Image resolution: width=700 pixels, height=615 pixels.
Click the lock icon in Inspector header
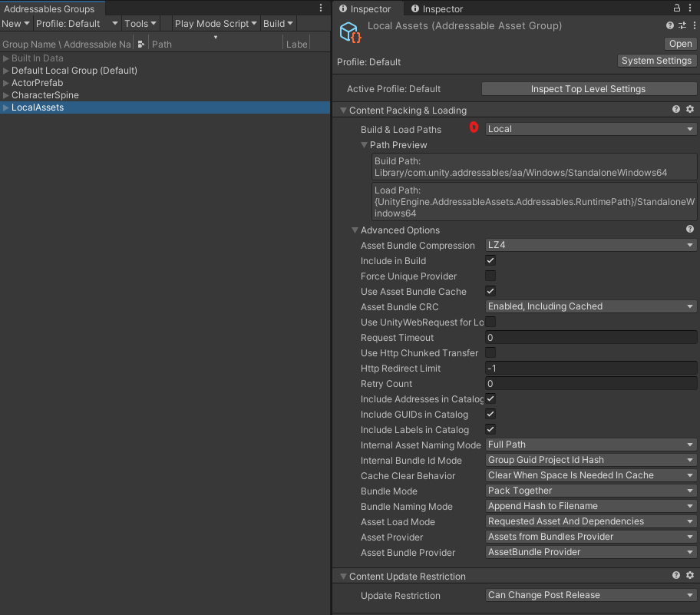click(x=677, y=8)
